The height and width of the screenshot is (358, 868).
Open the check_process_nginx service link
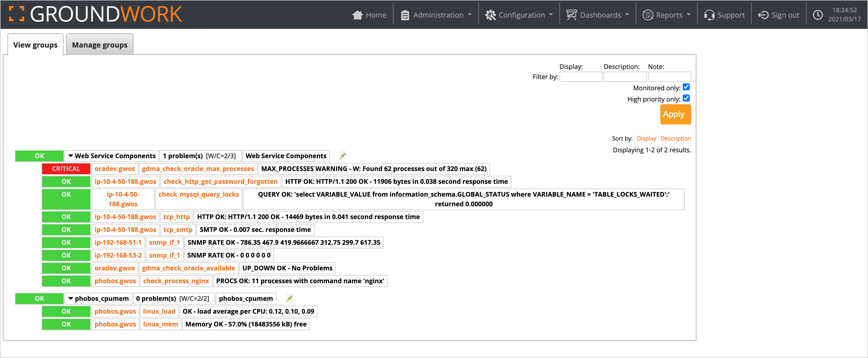[176, 281]
